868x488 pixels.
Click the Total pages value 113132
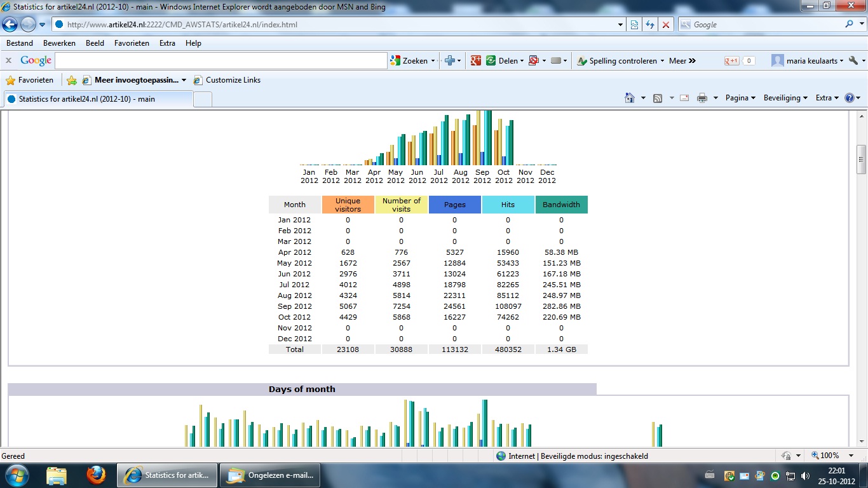[455, 349]
